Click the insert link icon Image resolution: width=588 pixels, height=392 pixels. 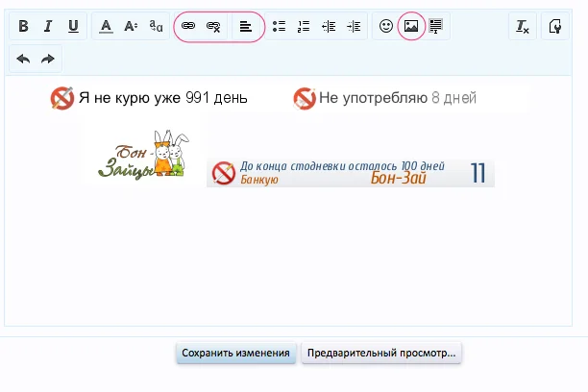[188, 27]
